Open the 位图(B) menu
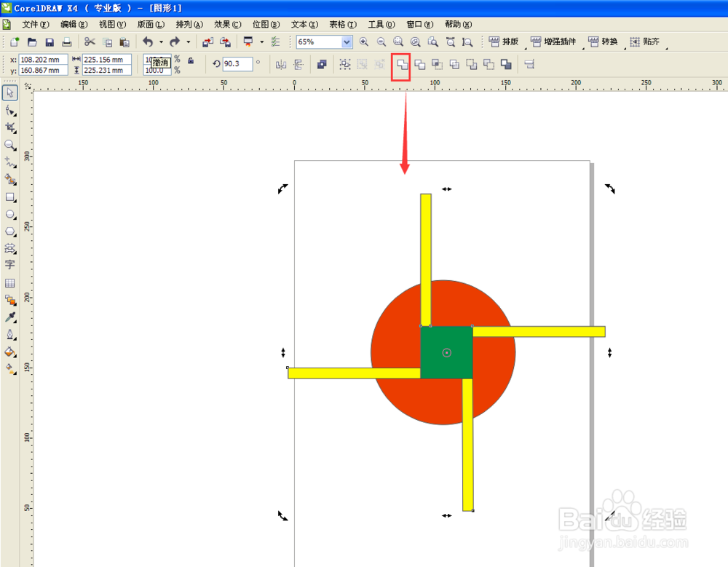The width and height of the screenshot is (728, 567). (266, 24)
